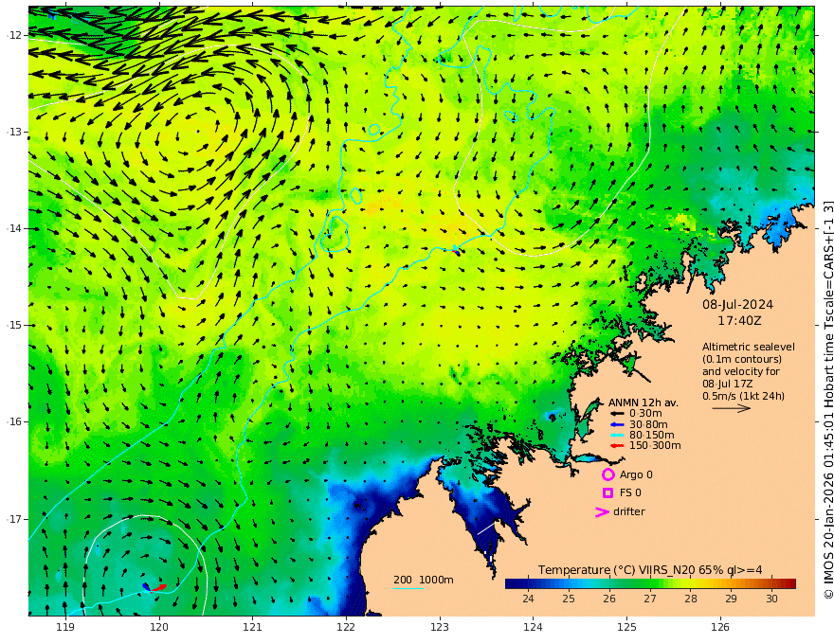The width and height of the screenshot is (834, 644).
Task: Click the 'drifter' legend label
Action: (x=628, y=511)
